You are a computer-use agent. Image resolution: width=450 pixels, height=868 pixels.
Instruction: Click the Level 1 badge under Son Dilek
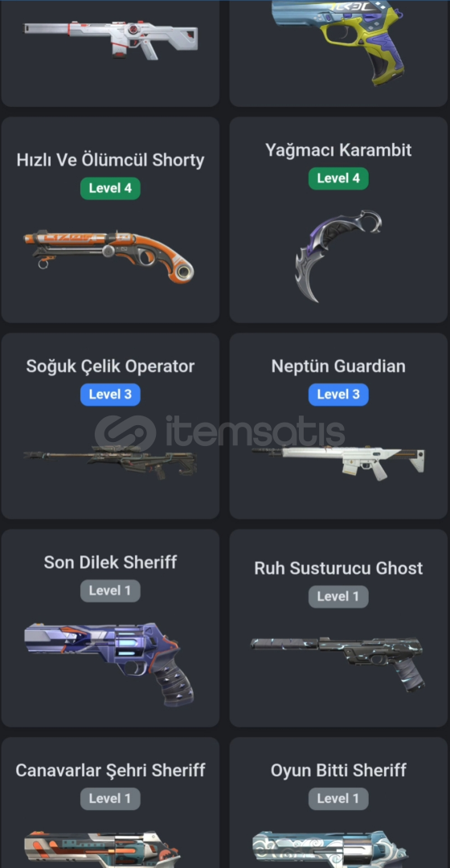[110, 591]
